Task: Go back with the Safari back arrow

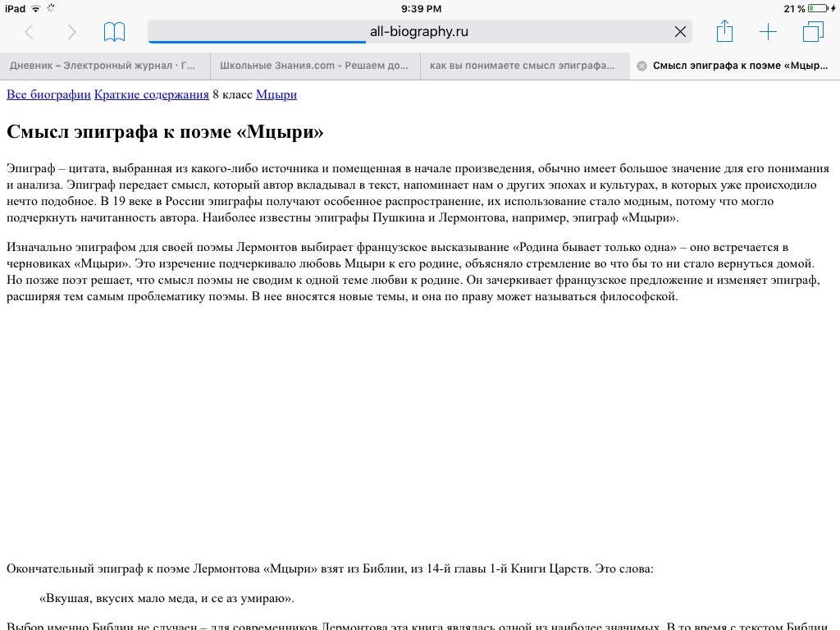Action: click(30, 32)
